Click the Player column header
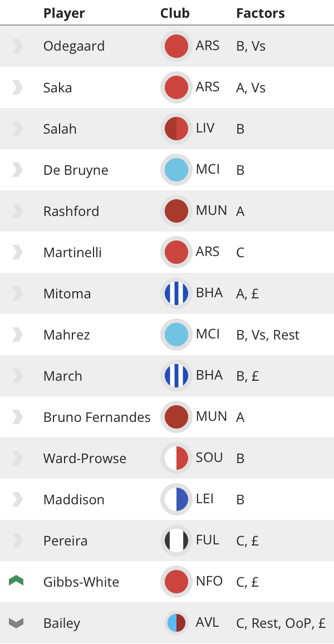334x644 pixels. pyautogui.click(x=64, y=12)
